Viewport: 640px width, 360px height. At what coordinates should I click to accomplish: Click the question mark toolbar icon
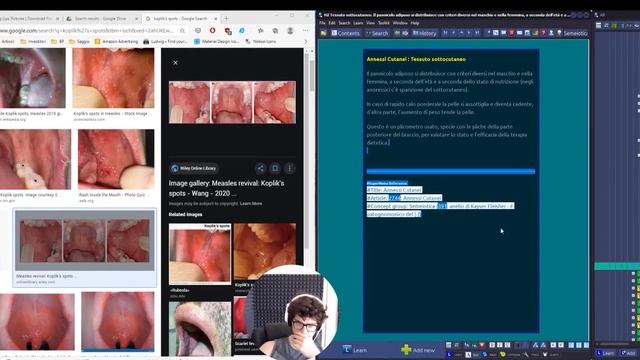tap(543, 33)
